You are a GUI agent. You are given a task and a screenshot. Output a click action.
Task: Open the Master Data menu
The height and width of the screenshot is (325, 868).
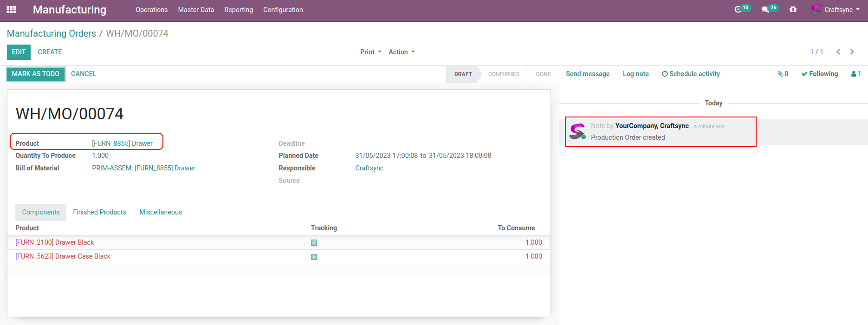click(196, 10)
